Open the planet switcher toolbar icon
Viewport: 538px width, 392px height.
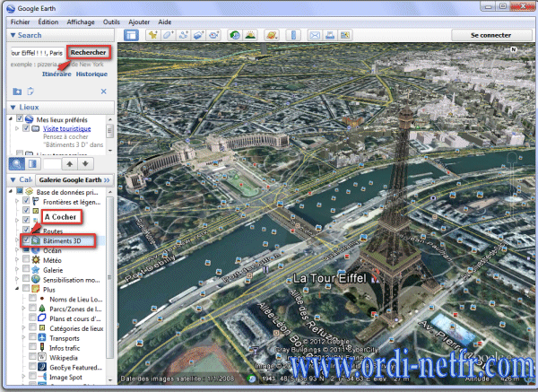[272, 35]
